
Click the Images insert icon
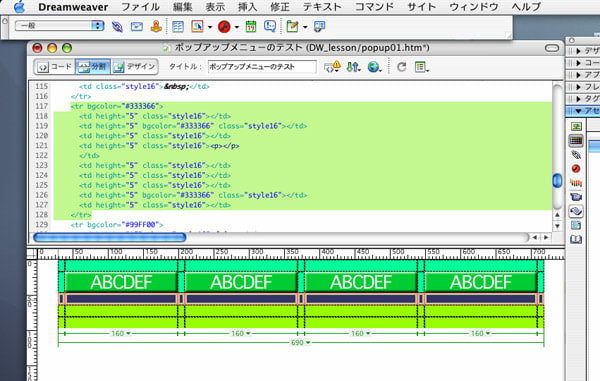pos(197,26)
